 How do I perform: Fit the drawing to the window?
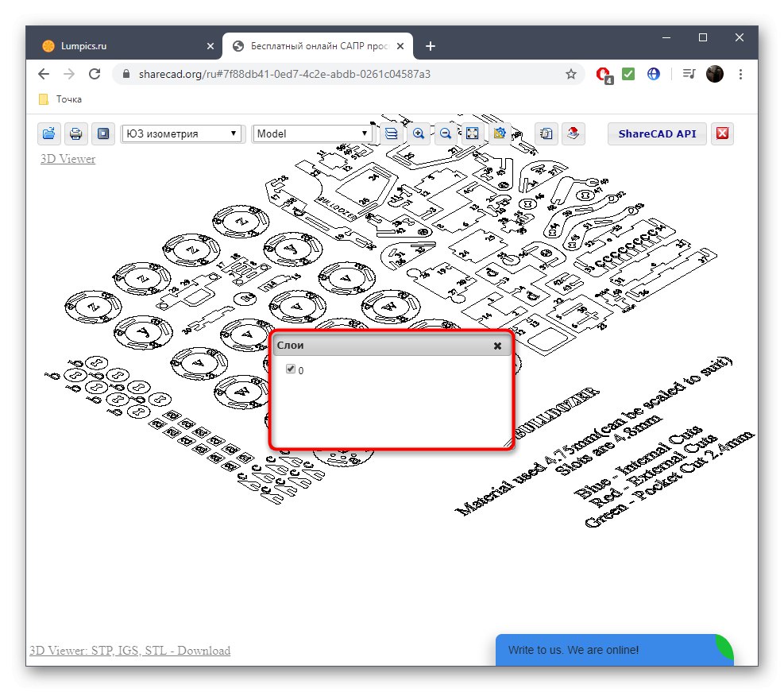473,133
